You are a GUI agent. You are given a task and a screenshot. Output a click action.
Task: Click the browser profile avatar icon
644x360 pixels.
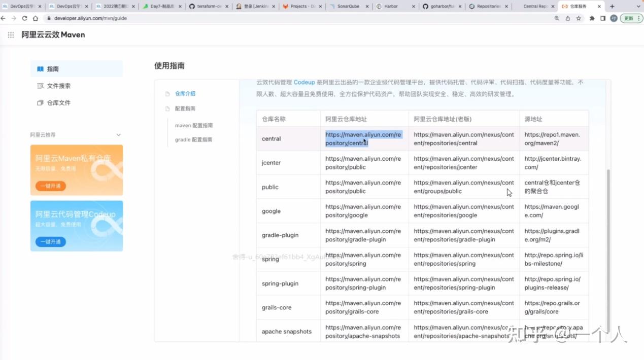614,18
